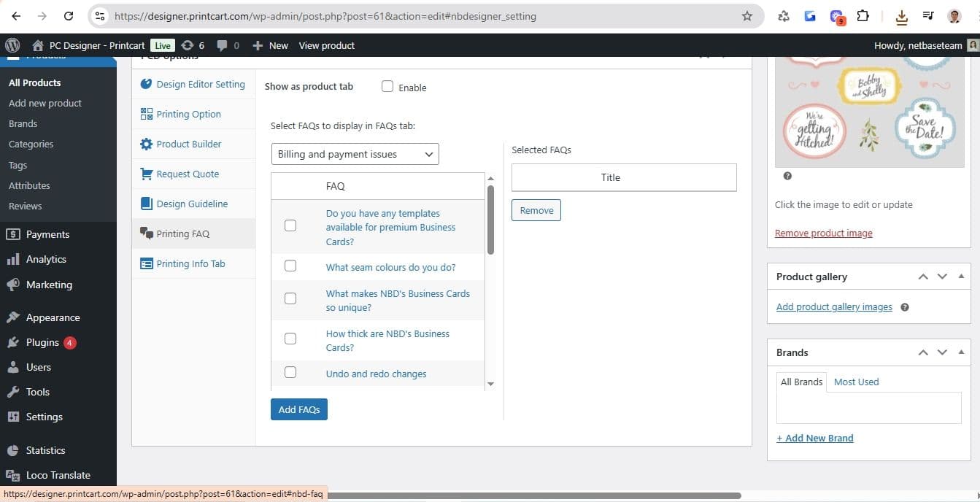Viewport: 980px width, 502px height.
Task: Move Brands panel up
Action: (923, 352)
